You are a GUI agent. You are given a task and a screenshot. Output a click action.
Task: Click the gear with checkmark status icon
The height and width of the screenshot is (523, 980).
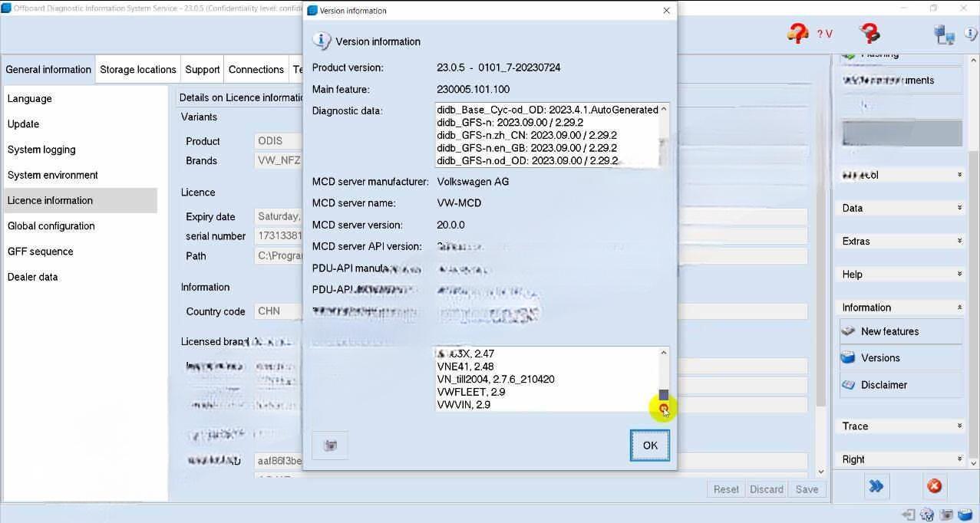pos(927,515)
